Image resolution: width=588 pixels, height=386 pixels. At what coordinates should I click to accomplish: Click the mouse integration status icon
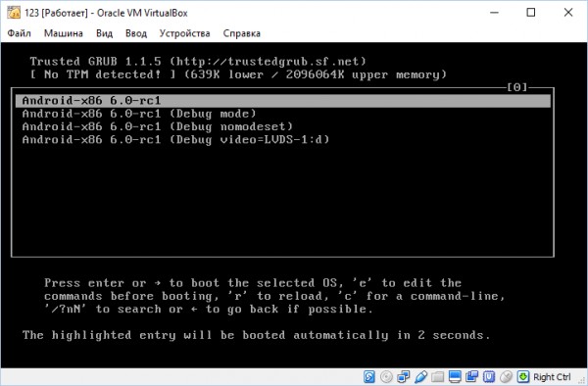[x=507, y=376]
